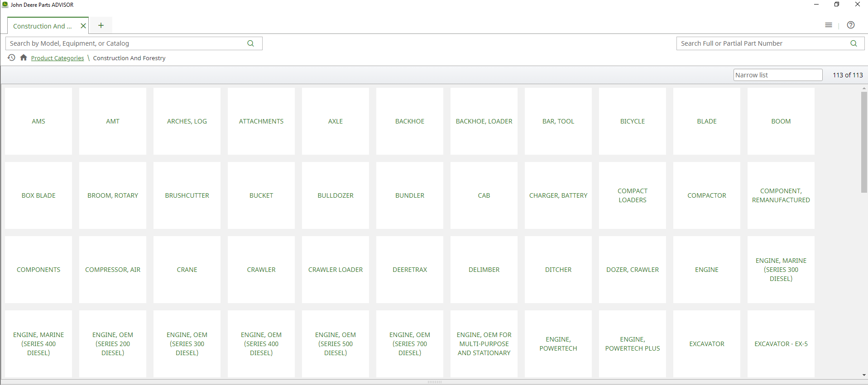Open the ATTACHMENTS category tile

click(x=261, y=121)
